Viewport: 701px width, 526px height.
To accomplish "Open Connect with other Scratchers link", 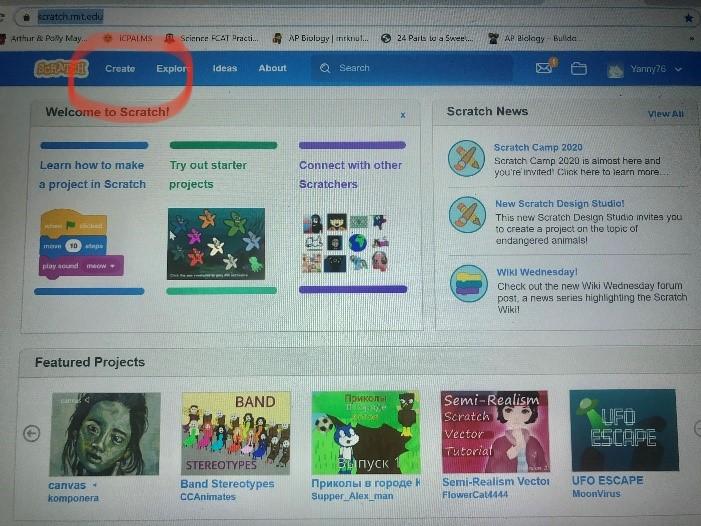I will [x=350, y=175].
